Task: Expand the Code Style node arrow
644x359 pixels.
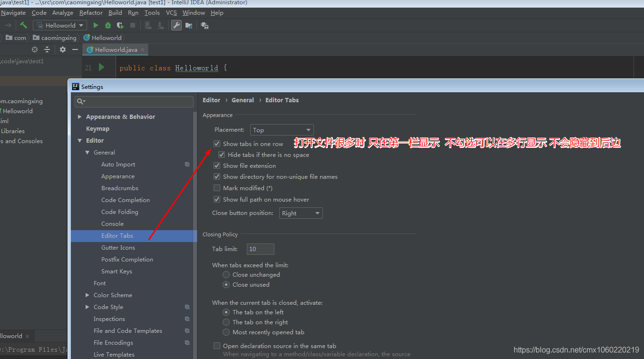Action: (x=88, y=307)
